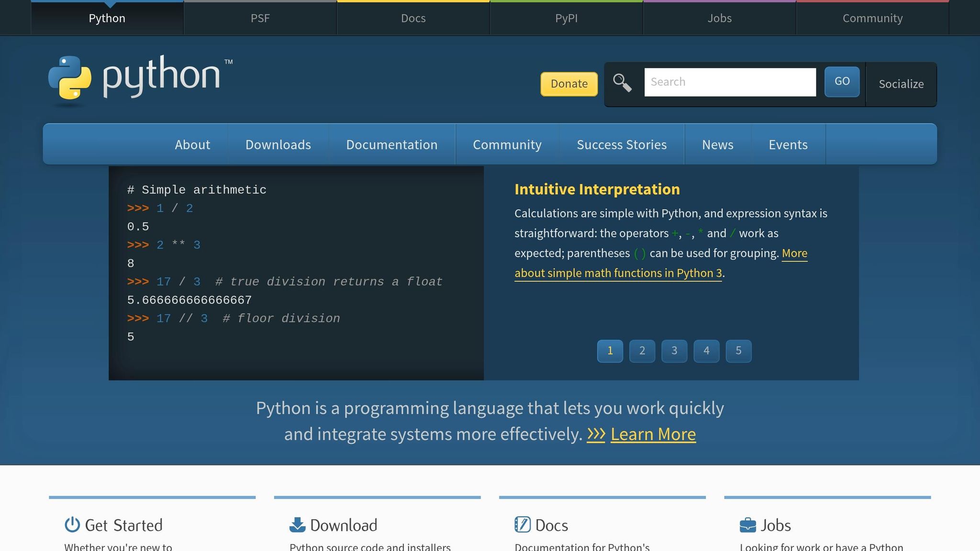The image size is (980, 551).
Task: Expand the Socialize menu
Action: (x=901, y=84)
